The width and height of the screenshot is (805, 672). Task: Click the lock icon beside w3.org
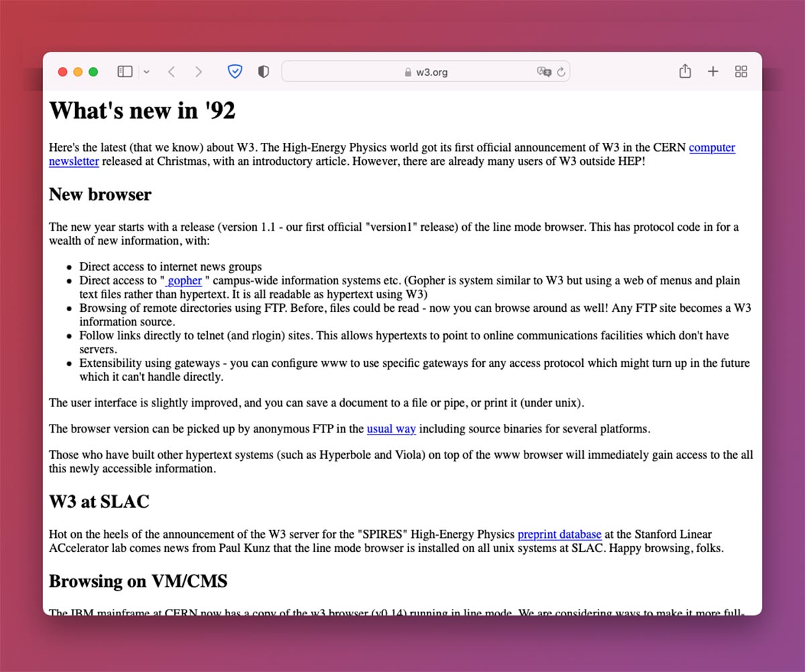pos(407,72)
